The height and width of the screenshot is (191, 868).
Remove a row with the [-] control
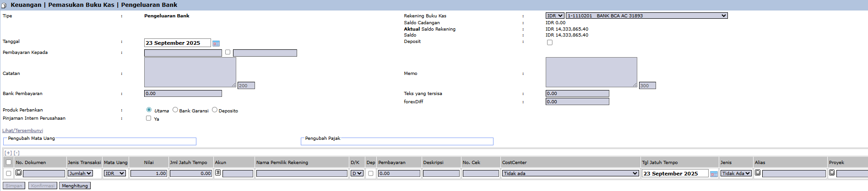point(16,153)
